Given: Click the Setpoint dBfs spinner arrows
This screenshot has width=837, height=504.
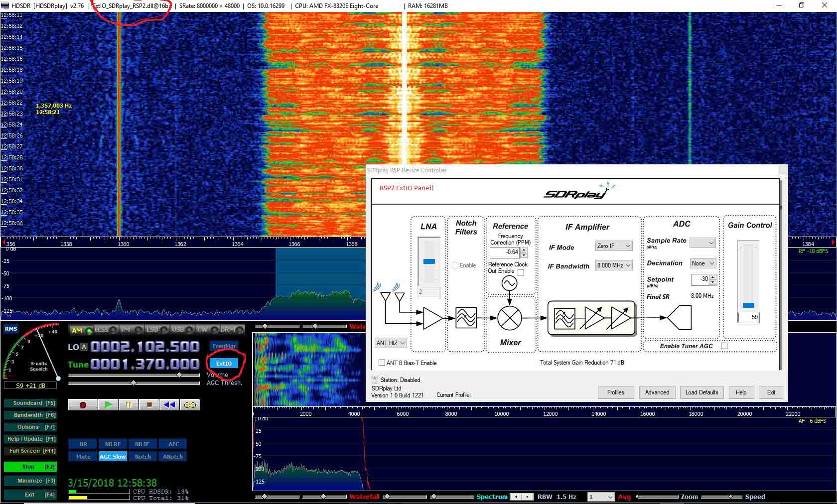Looking at the screenshot, I should coord(713,279).
